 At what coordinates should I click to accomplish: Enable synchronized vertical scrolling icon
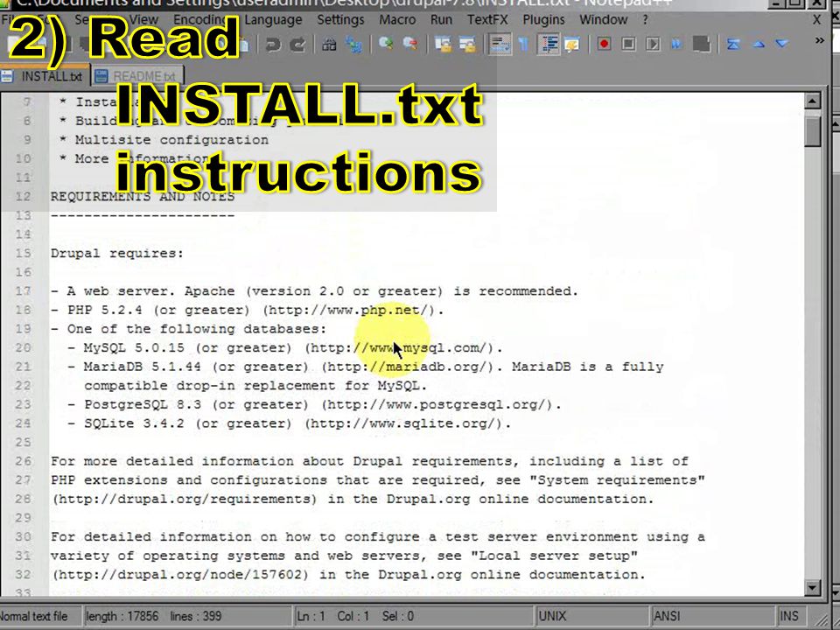443,45
